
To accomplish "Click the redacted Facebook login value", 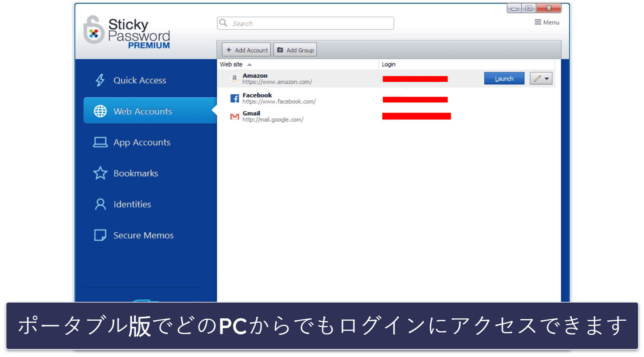I will tap(415, 100).
